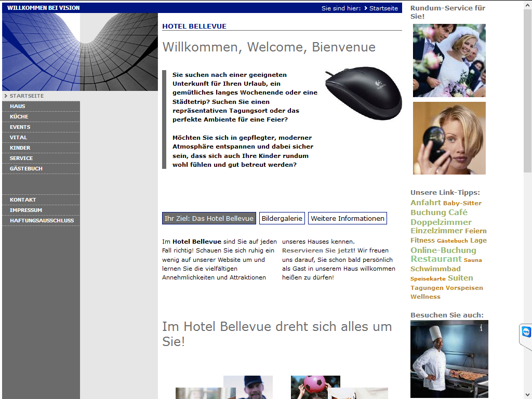Click the wedding couple photo
This screenshot has width=532, height=399.
click(x=449, y=60)
